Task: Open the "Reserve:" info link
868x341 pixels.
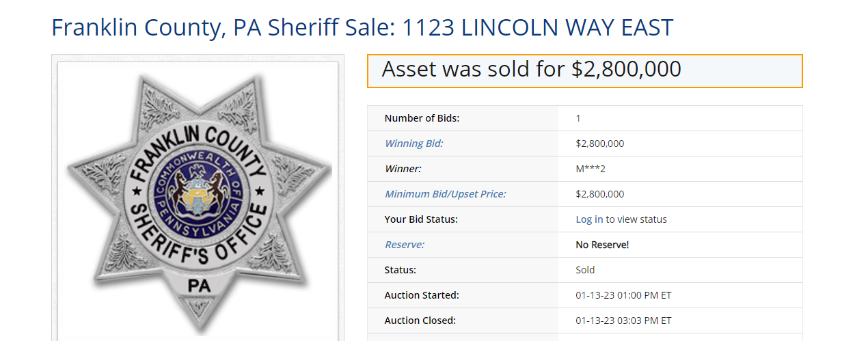Action: (404, 245)
